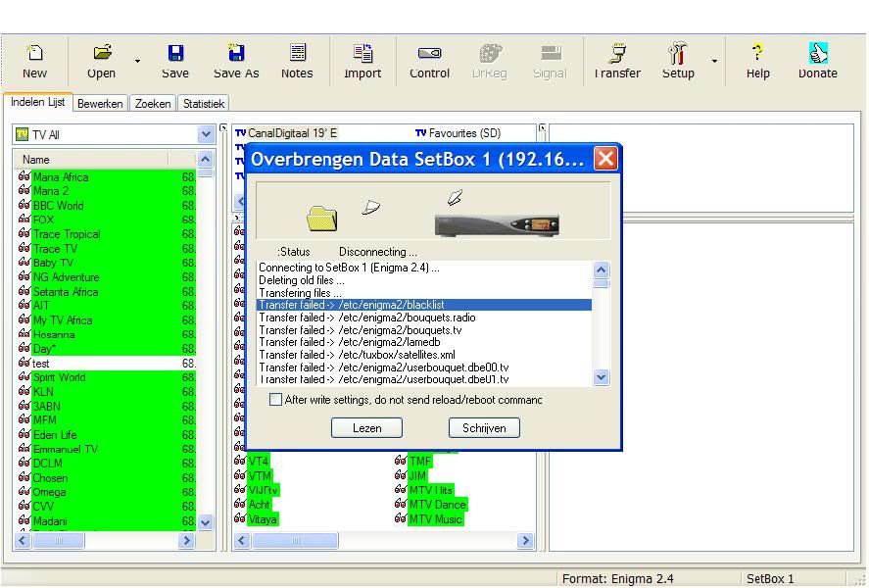
Task: Open the Control receiver icon
Action: [429, 53]
